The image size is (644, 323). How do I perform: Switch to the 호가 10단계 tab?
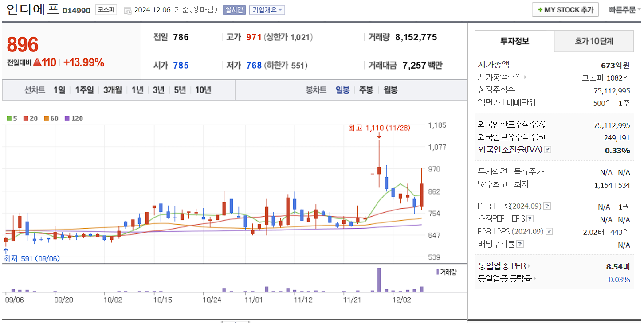pyautogui.click(x=593, y=41)
